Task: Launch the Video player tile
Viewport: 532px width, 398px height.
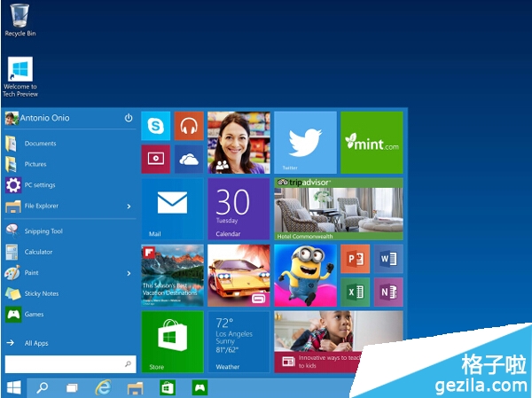Action: point(156,160)
